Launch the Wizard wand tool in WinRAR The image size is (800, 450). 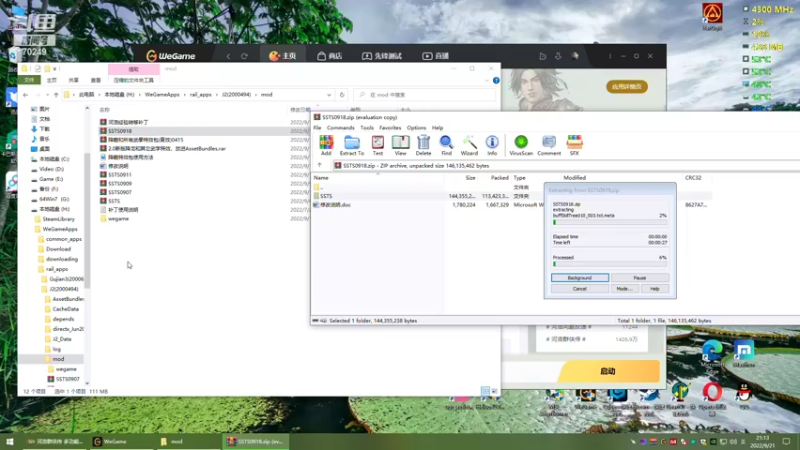point(469,145)
